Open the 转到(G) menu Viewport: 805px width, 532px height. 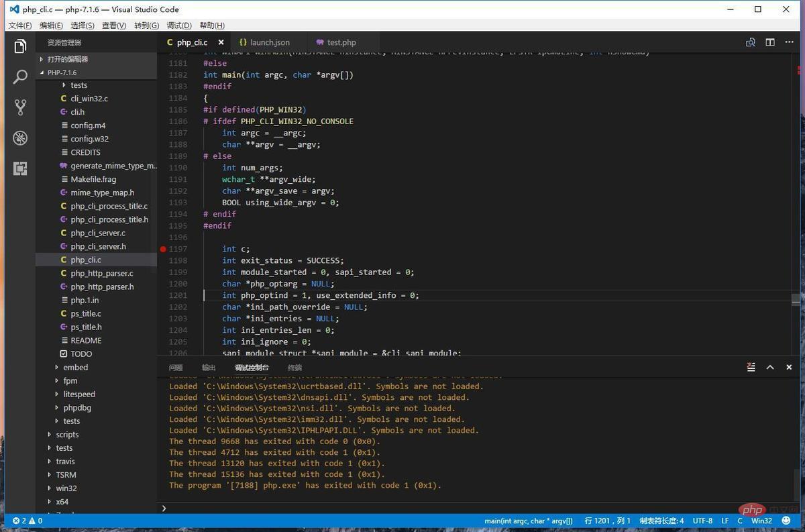(x=146, y=25)
